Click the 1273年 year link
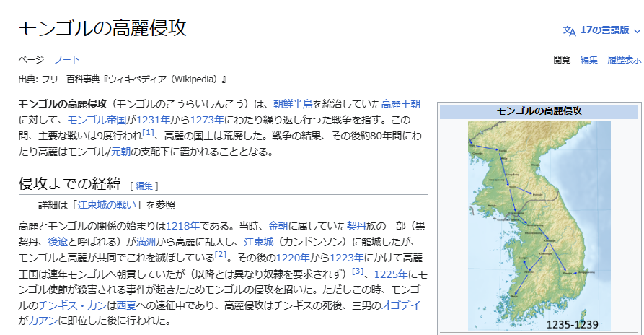The height and width of the screenshot is (335, 644). [207, 119]
